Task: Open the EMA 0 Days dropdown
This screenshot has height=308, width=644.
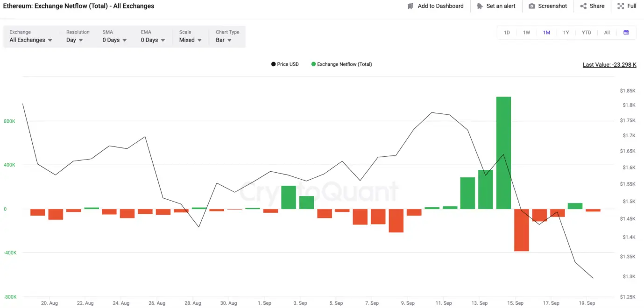Action: pos(153,40)
